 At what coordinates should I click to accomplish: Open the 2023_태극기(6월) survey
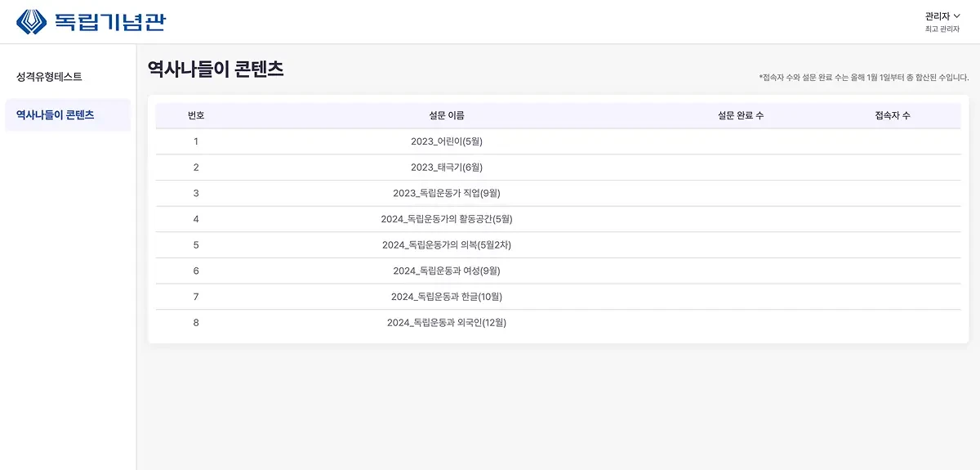pos(447,168)
